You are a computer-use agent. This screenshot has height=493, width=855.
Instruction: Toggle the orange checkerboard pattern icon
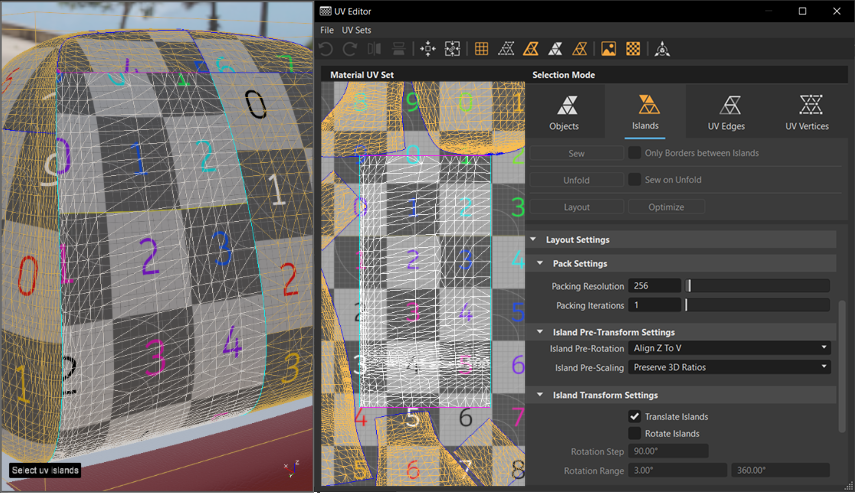coord(633,49)
